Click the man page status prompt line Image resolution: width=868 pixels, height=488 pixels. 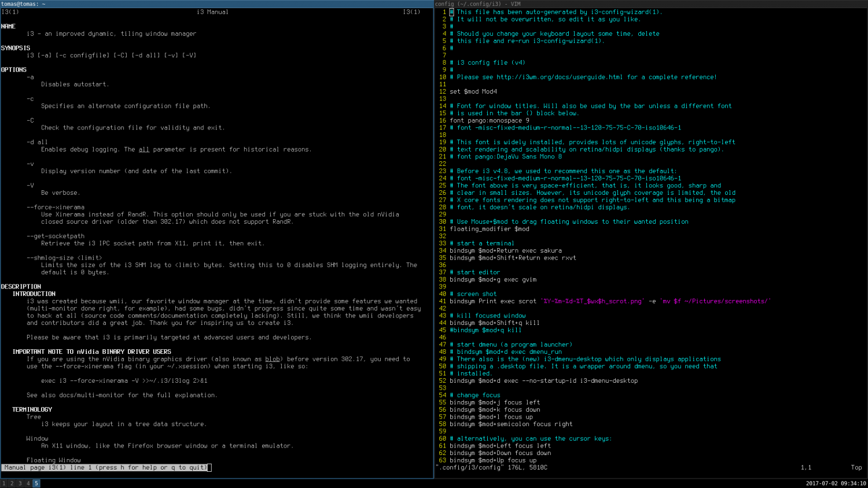(105, 467)
